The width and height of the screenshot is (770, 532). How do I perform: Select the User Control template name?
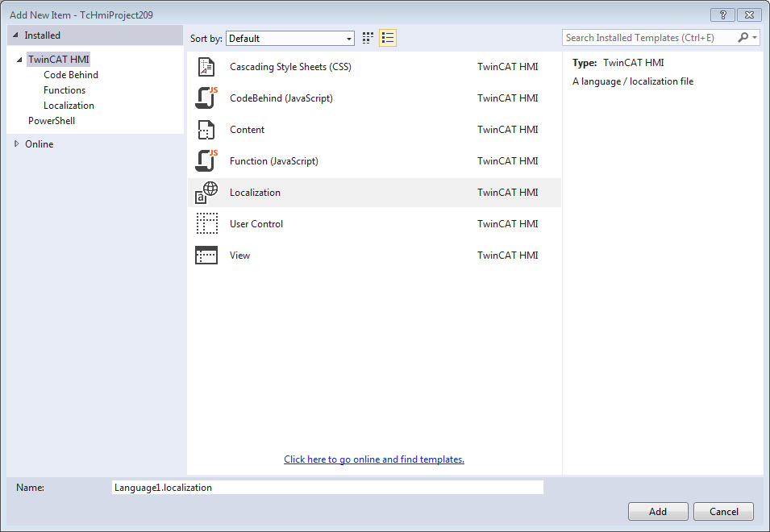click(x=256, y=224)
